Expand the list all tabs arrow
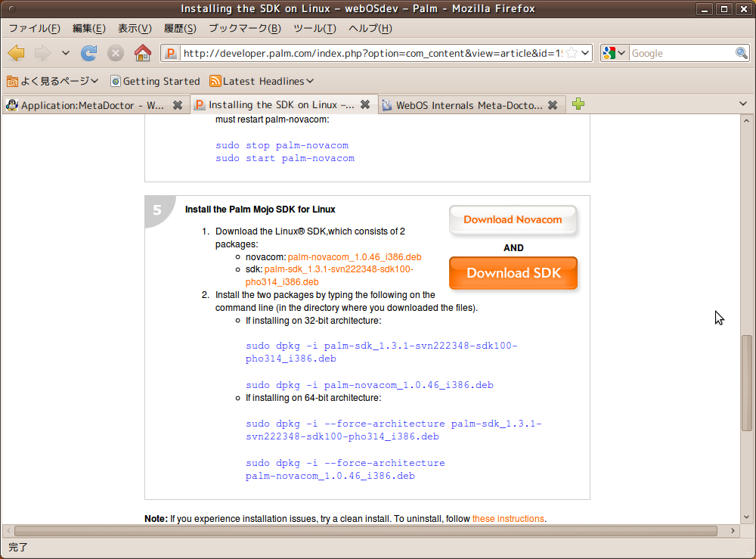 (742, 104)
